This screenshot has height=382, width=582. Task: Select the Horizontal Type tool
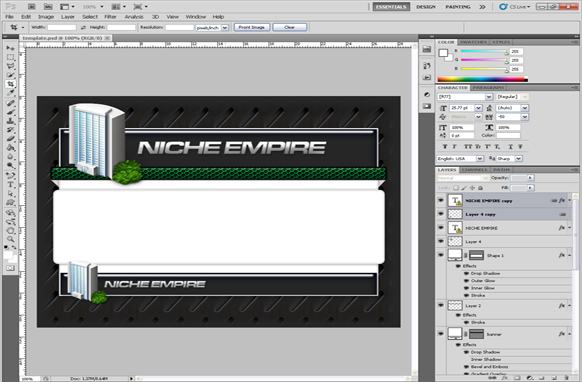10,185
